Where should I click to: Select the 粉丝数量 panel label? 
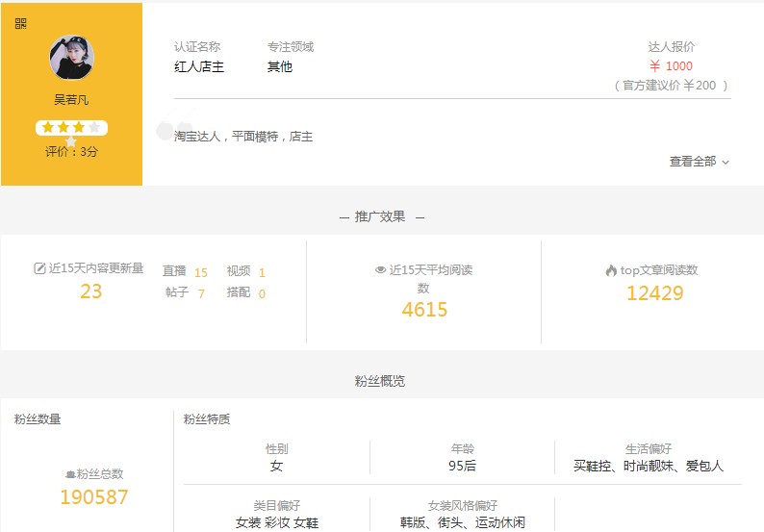point(38,419)
